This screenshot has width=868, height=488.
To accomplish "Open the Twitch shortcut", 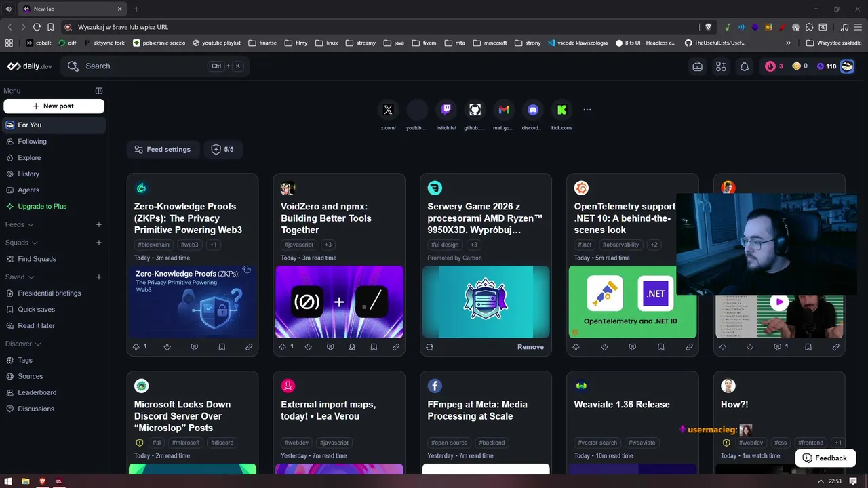I will pyautogui.click(x=446, y=110).
